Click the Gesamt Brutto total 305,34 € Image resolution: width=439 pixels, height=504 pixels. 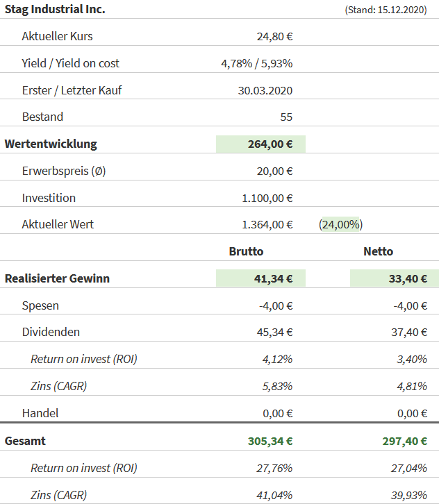(270, 441)
